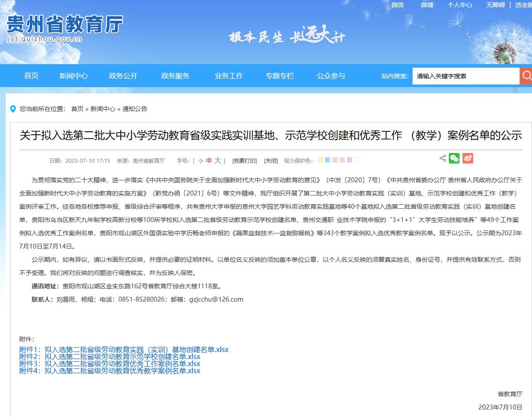Screen dimensions: 532x417
Task: Open 微信 link in top bar
Action: (x=398, y=5)
